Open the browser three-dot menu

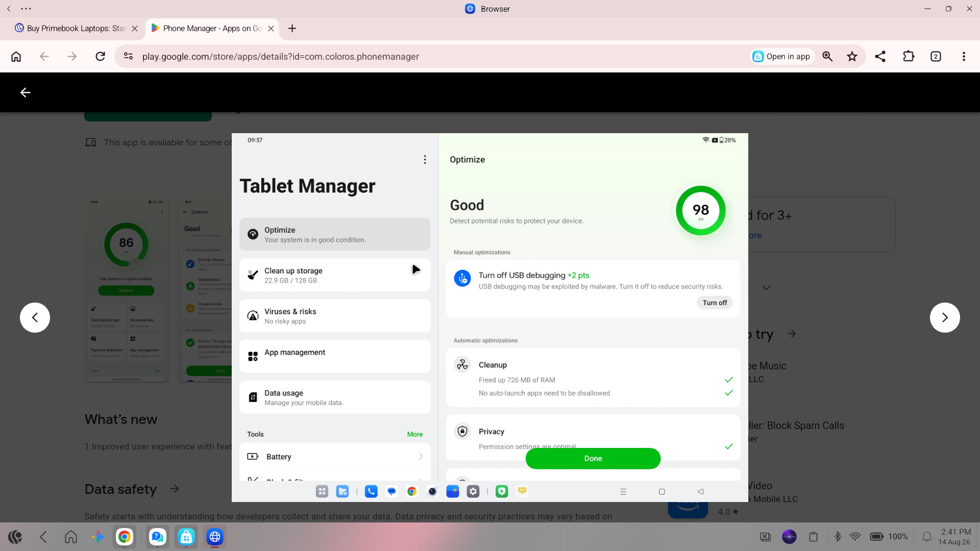(964, 57)
